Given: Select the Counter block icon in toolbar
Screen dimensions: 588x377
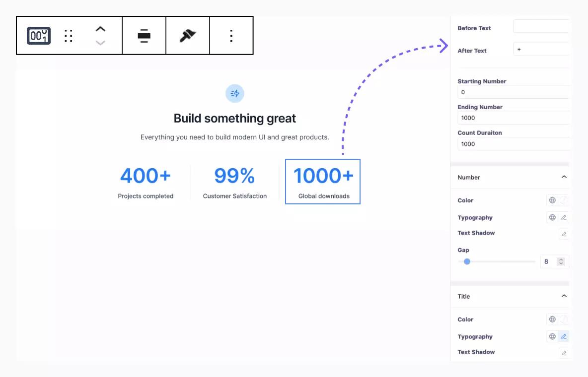Looking at the screenshot, I should point(38,35).
